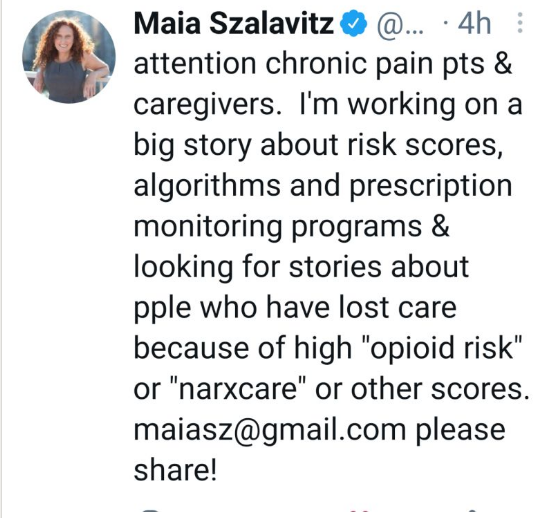The image size is (551, 518).
Task: Click the maiasz@gmail.com email address
Action: click(270, 431)
